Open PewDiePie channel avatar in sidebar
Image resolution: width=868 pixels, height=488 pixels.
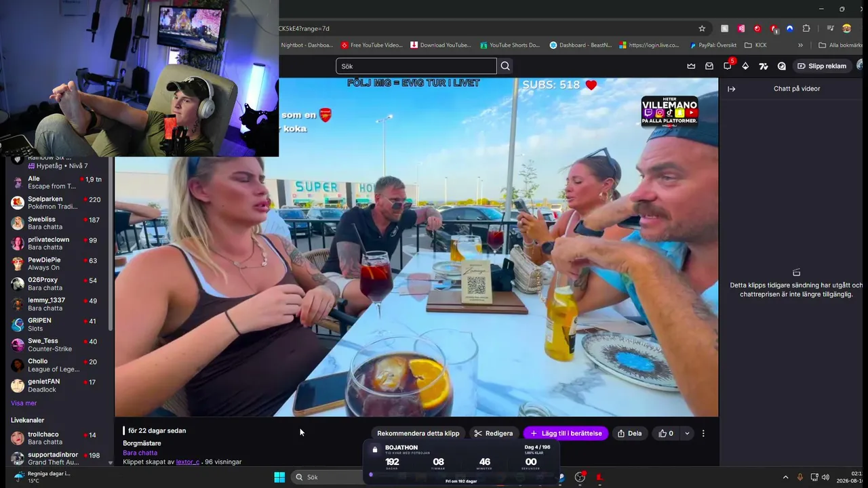click(x=18, y=264)
